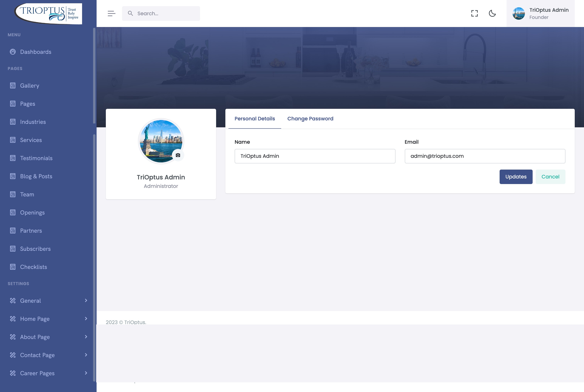Click the Email input field

(x=485, y=156)
